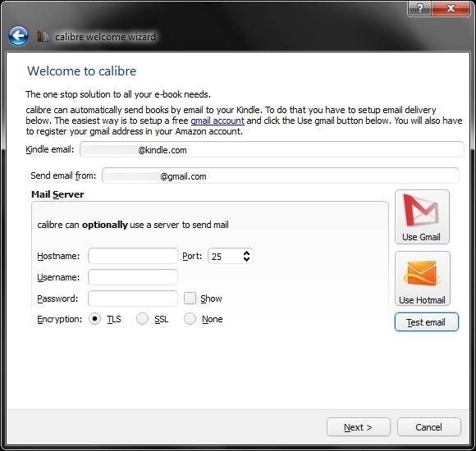Click into the Hostname field

133,256
